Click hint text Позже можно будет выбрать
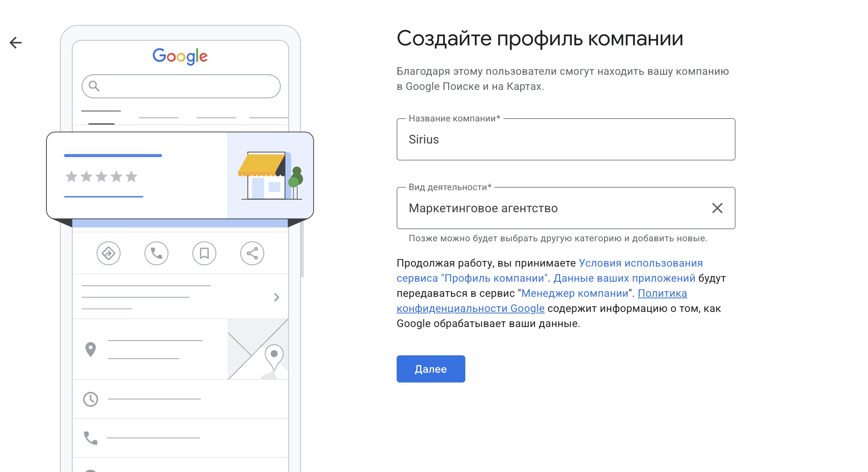 click(558, 238)
